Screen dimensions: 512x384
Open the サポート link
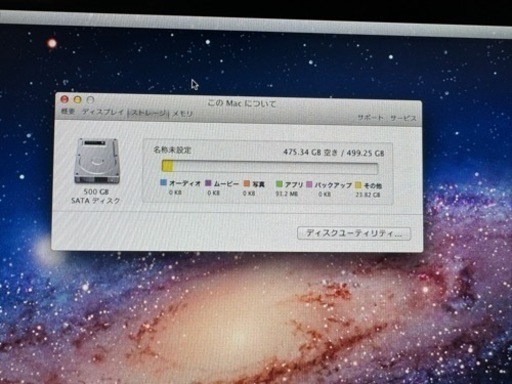370,117
